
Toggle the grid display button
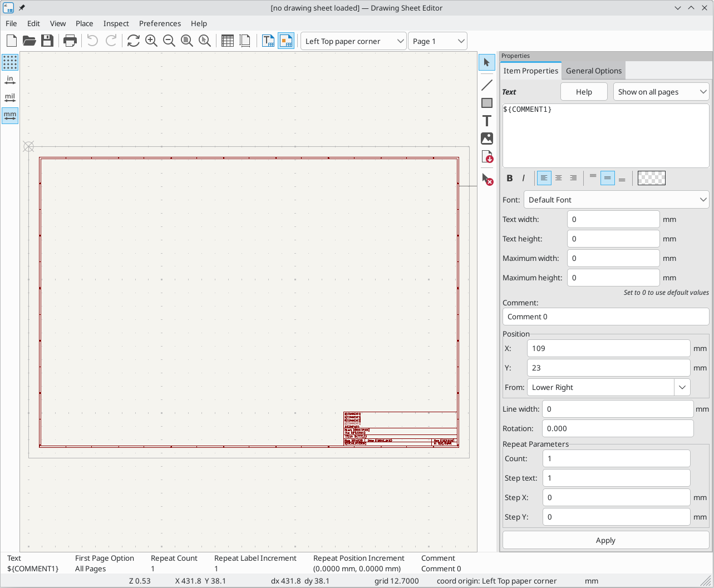point(10,62)
